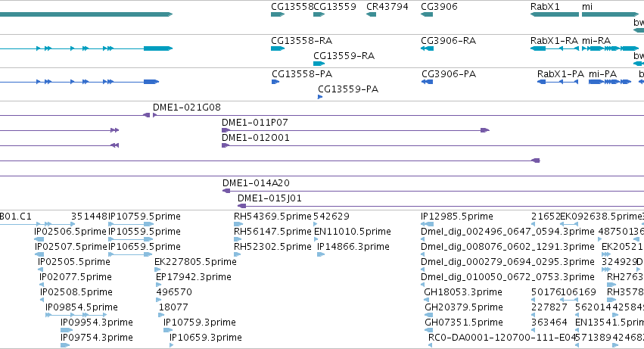644x349 pixels.
Task: Click the CG13558-RA transcript label
Action: click(301, 41)
